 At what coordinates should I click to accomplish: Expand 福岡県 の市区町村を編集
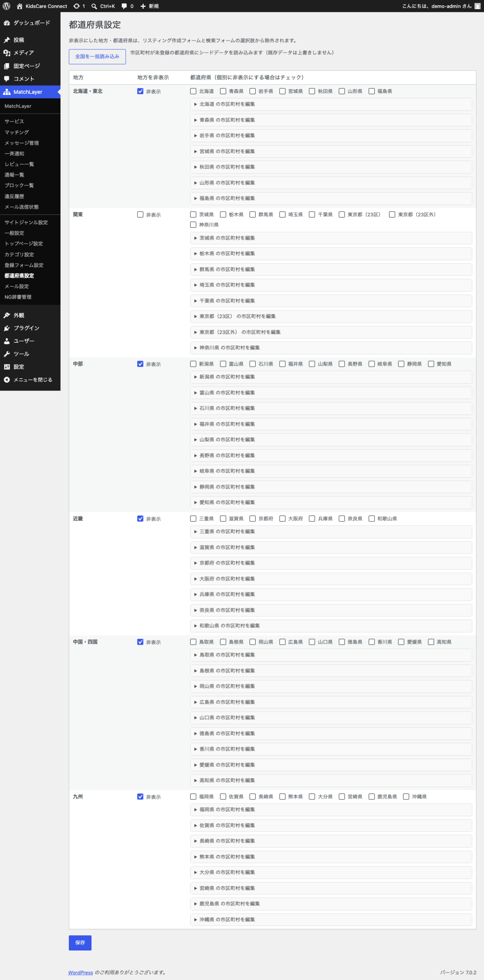[x=331, y=810]
